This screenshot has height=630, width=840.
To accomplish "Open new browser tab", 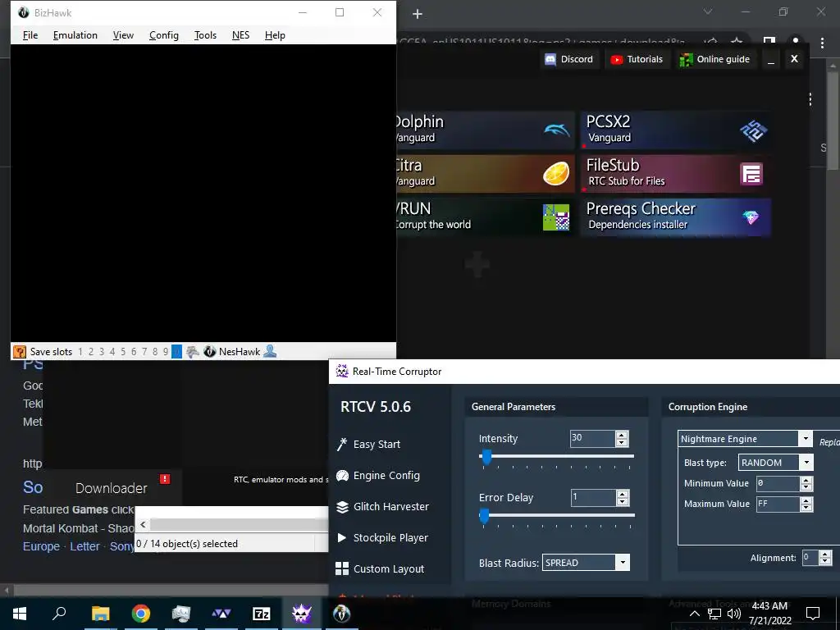I will tap(418, 14).
